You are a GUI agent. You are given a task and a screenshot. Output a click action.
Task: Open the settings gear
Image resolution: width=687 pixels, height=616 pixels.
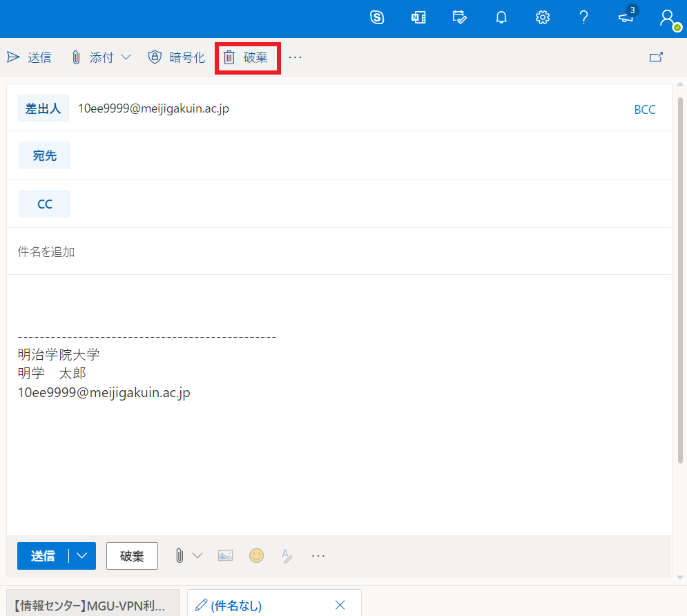pos(543,18)
